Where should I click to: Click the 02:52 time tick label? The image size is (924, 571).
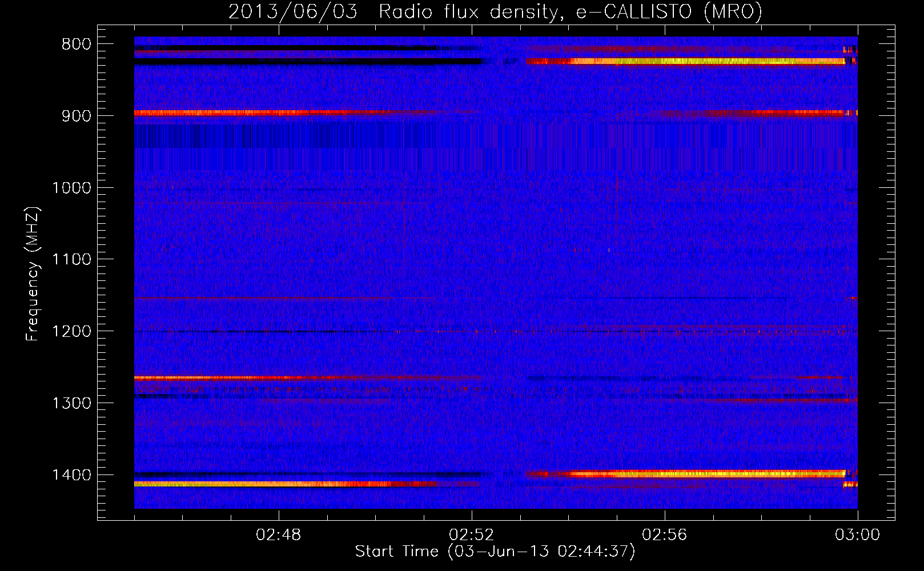coord(472,535)
